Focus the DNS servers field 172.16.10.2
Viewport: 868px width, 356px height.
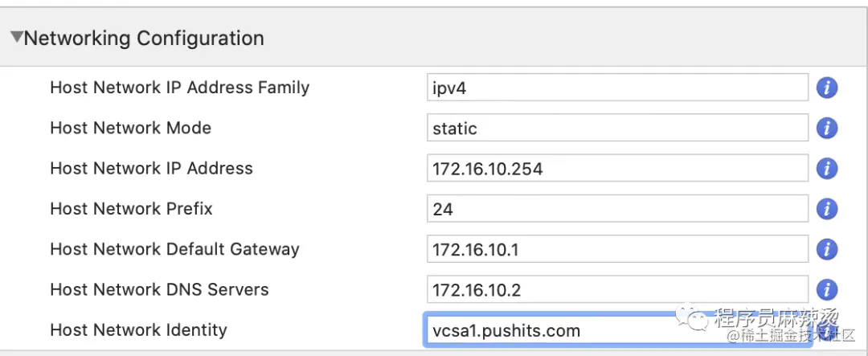click(617, 289)
